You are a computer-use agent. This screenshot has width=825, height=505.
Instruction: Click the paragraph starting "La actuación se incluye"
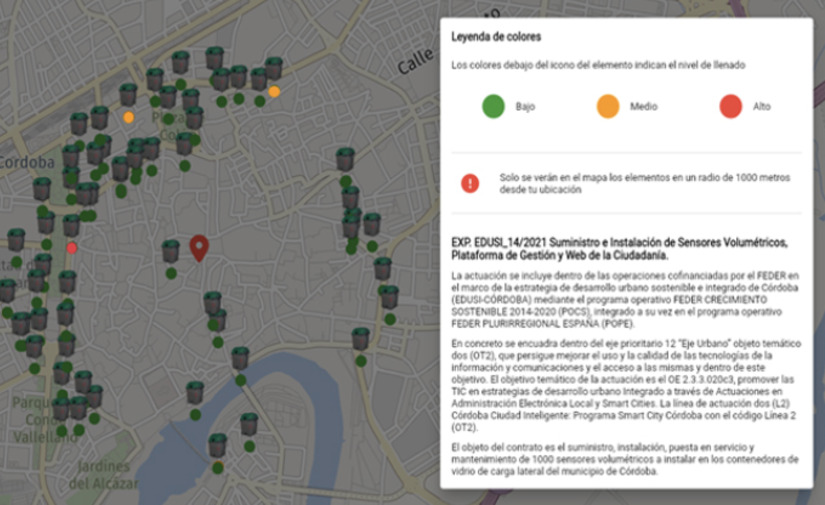[625, 299]
